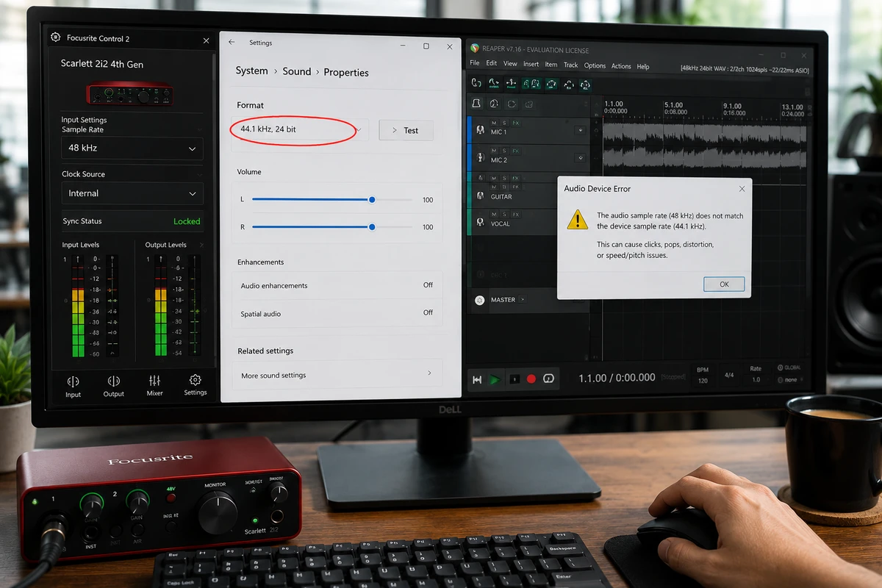Click the right channel R volume slider

point(331,227)
